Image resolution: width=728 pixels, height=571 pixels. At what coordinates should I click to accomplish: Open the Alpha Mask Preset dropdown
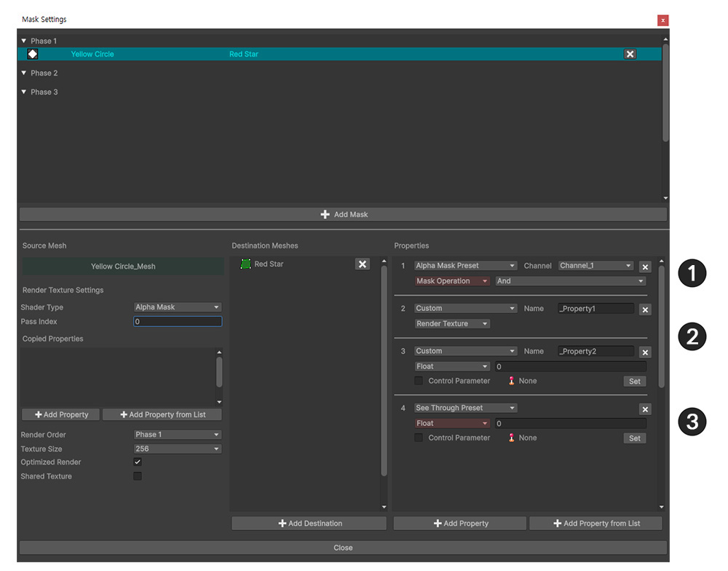pyautogui.click(x=465, y=265)
